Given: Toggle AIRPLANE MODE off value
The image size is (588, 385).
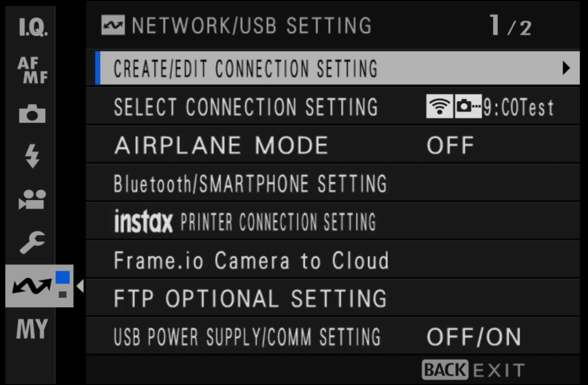Looking at the screenshot, I should 450,145.
